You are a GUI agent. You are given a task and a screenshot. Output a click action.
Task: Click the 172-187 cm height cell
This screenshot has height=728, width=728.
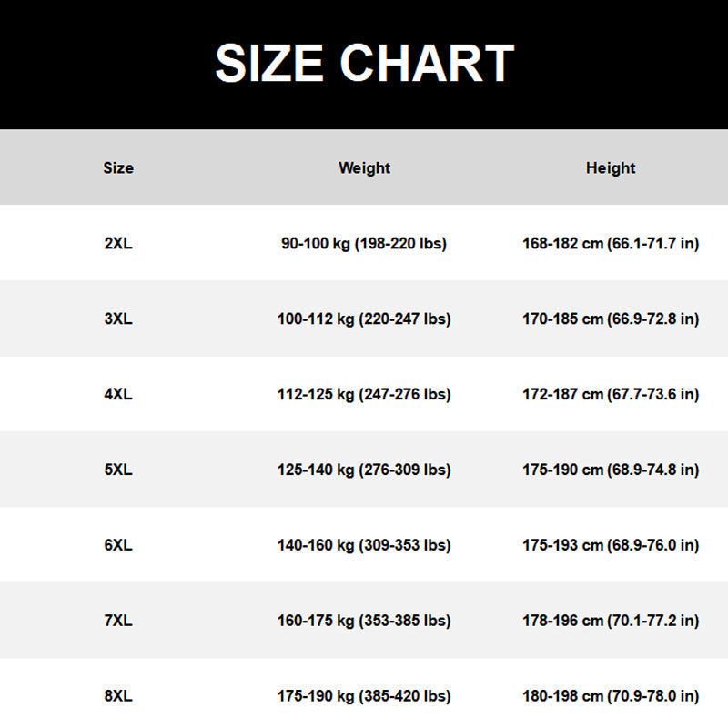[x=611, y=395]
